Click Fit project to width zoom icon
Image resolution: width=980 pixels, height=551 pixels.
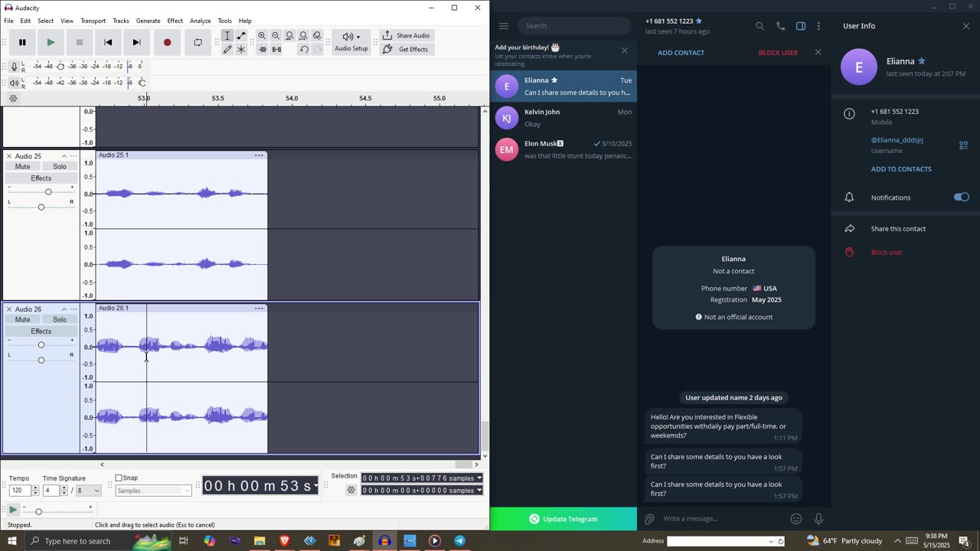click(x=303, y=36)
